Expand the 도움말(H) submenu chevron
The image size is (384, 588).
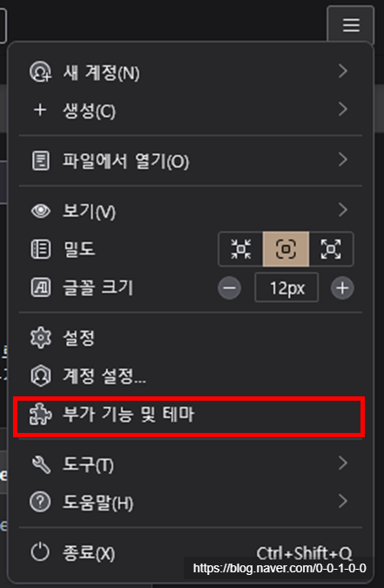[x=343, y=501]
